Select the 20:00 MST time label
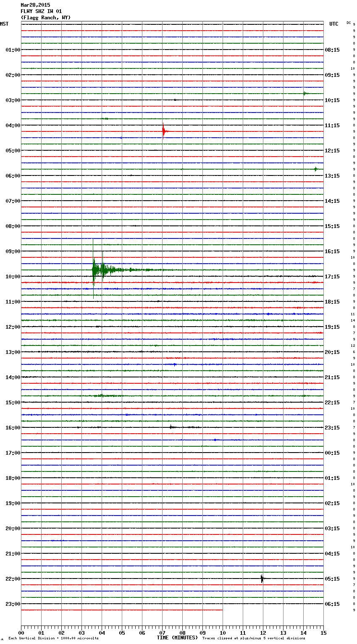357x644 pixels. coord(13,529)
